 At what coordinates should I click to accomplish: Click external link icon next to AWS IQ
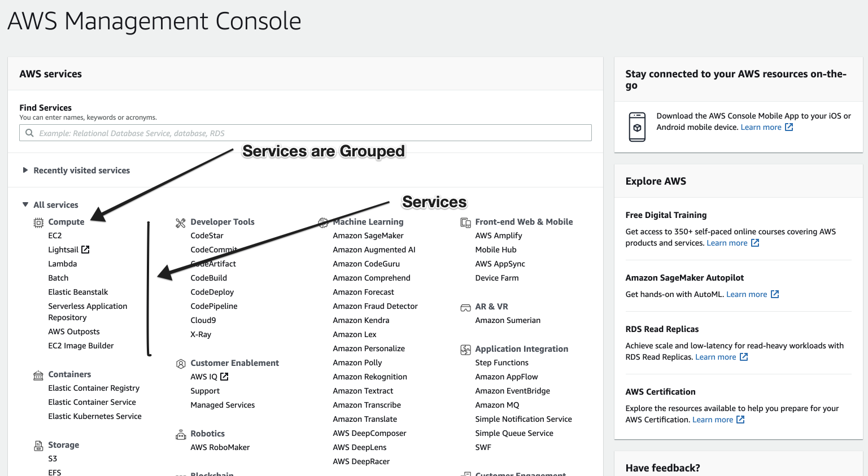click(x=224, y=377)
